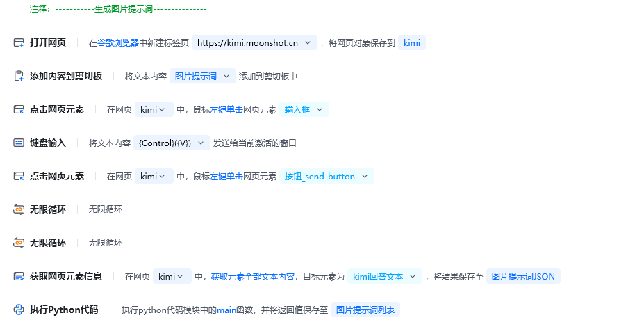Click the 谷歌浏览器 browser link
Image resolution: width=644 pixels, height=329 pixels.
click(118, 42)
